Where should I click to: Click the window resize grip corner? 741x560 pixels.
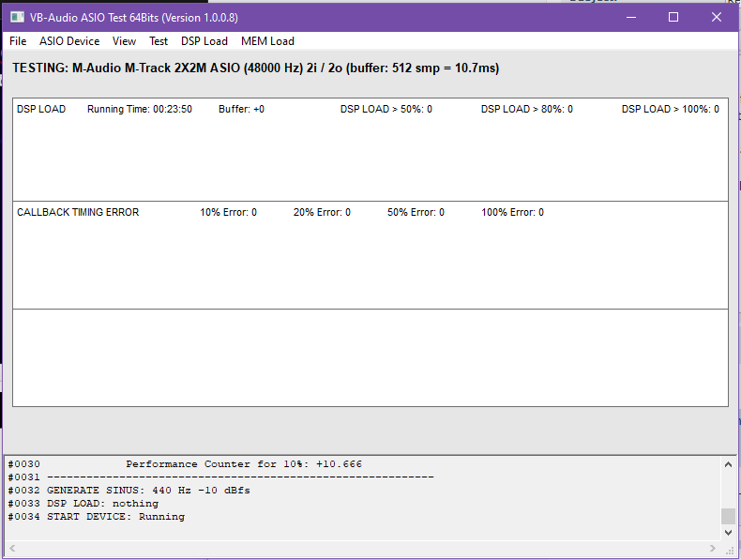pos(729,549)
